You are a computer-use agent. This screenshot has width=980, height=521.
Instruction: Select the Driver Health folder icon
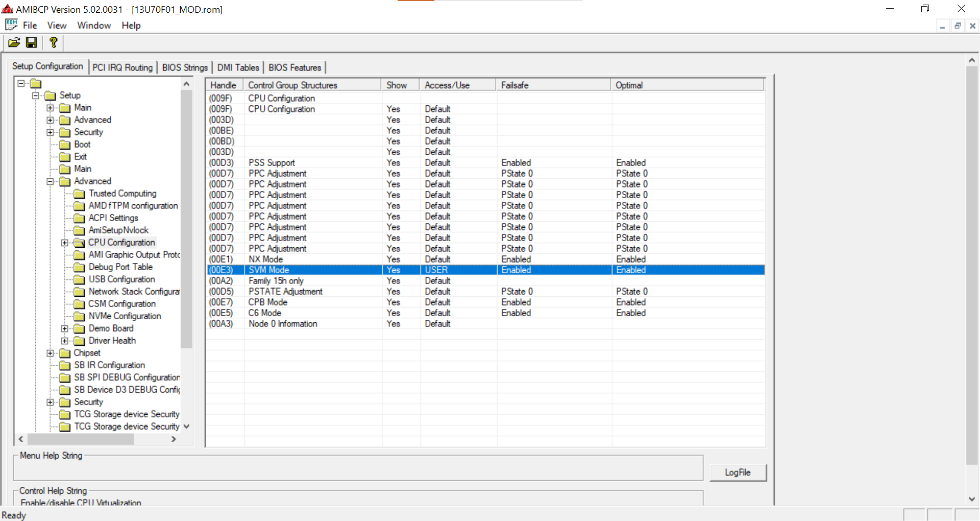pyautogui.click(x=79, y=341)
